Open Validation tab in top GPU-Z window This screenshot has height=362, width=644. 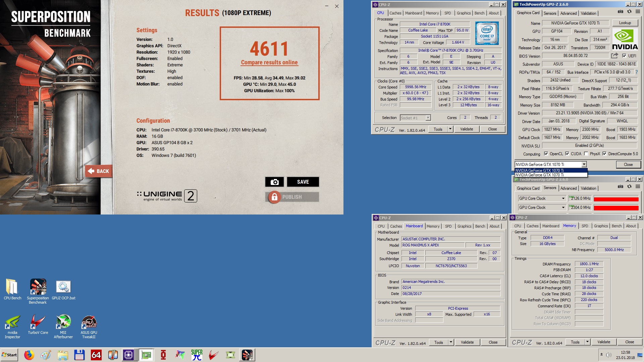[589, 13]
